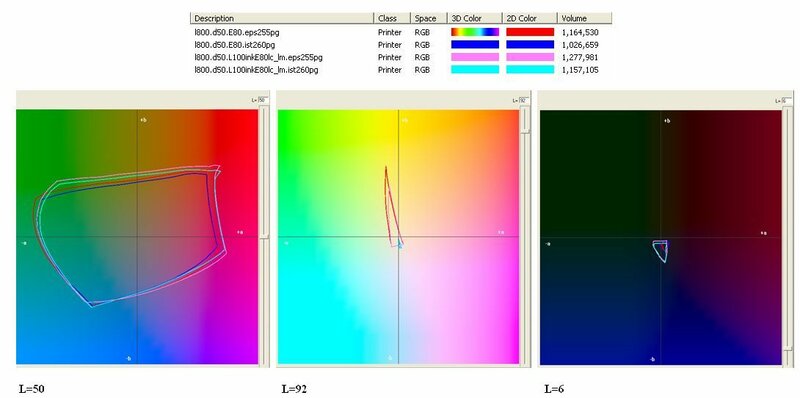Change pink 2D Color swatch of L100inkE80lc_lm.eps255pg

pos(530,57)
